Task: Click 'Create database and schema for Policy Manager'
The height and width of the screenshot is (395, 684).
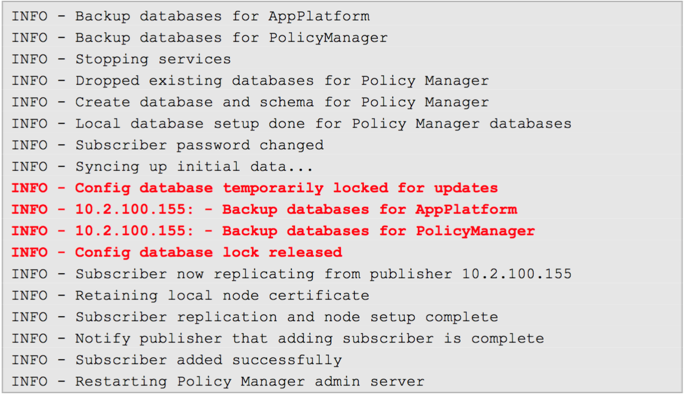Action: [x=250, y=102]
